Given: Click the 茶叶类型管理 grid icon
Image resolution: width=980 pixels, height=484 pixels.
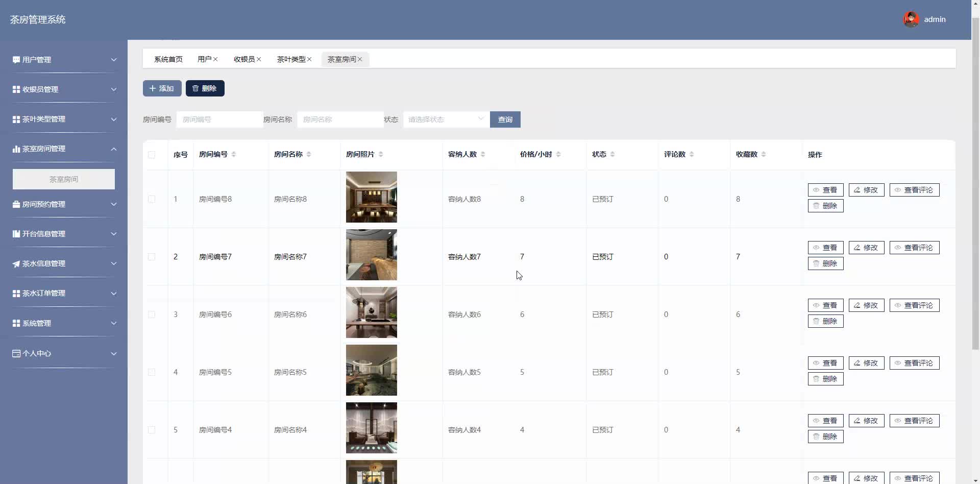Looking at the screenshot, I should [x=16, y=119].
